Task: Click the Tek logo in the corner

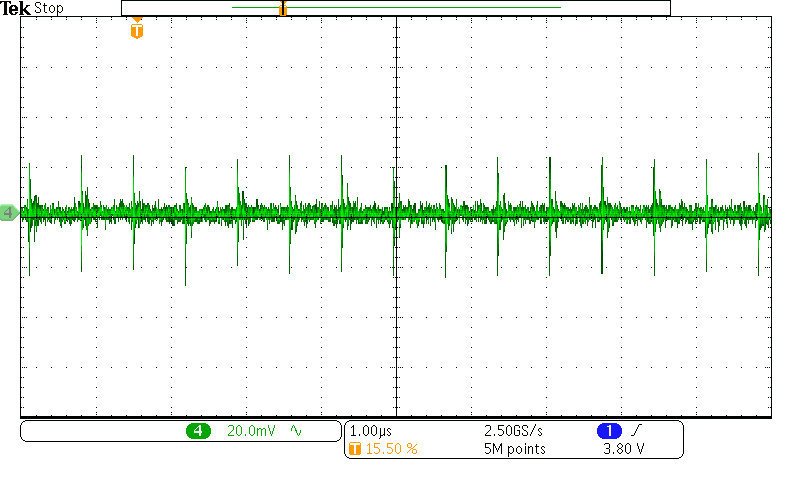Action: (x=15, y=8)
